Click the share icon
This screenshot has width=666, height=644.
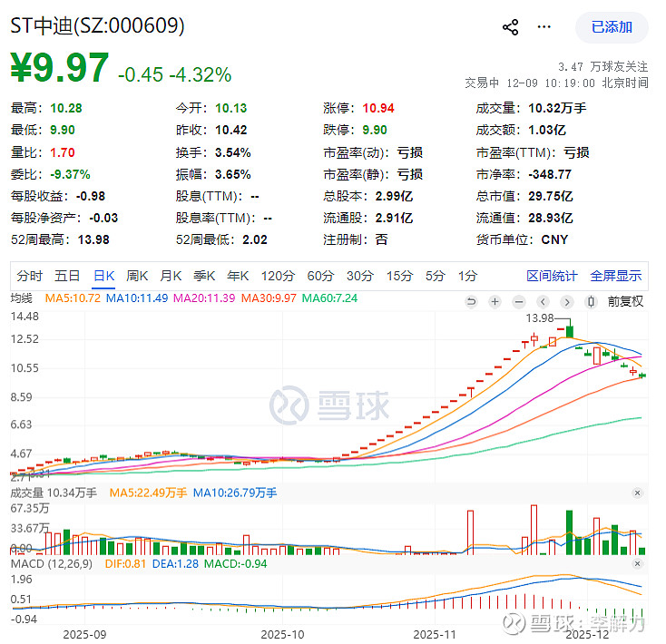point(510,27)
